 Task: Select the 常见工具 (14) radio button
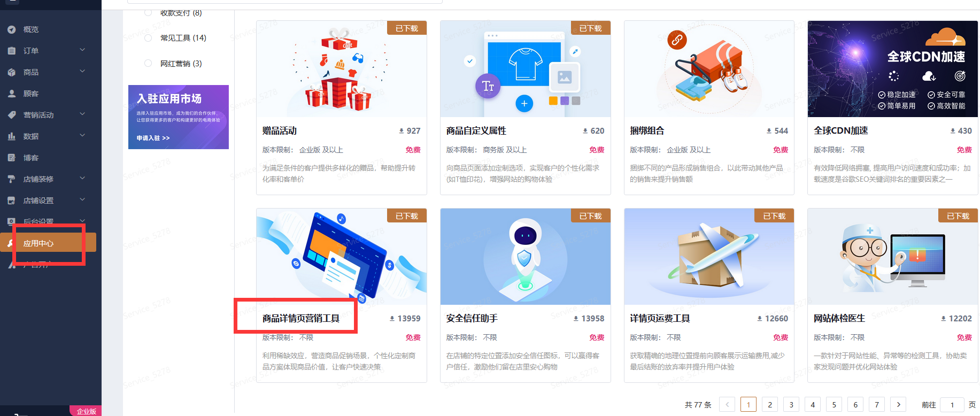(148, 38)
